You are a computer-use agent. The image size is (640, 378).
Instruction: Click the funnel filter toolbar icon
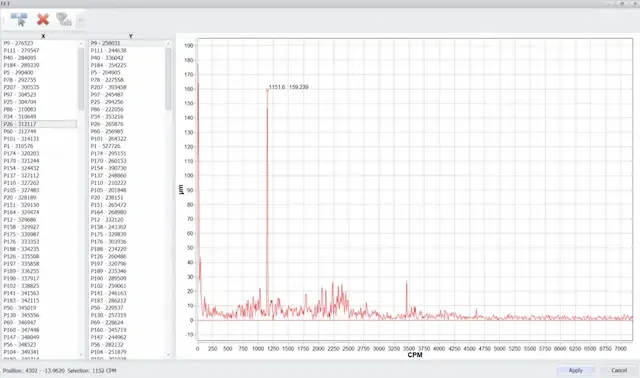click(64, 19)
